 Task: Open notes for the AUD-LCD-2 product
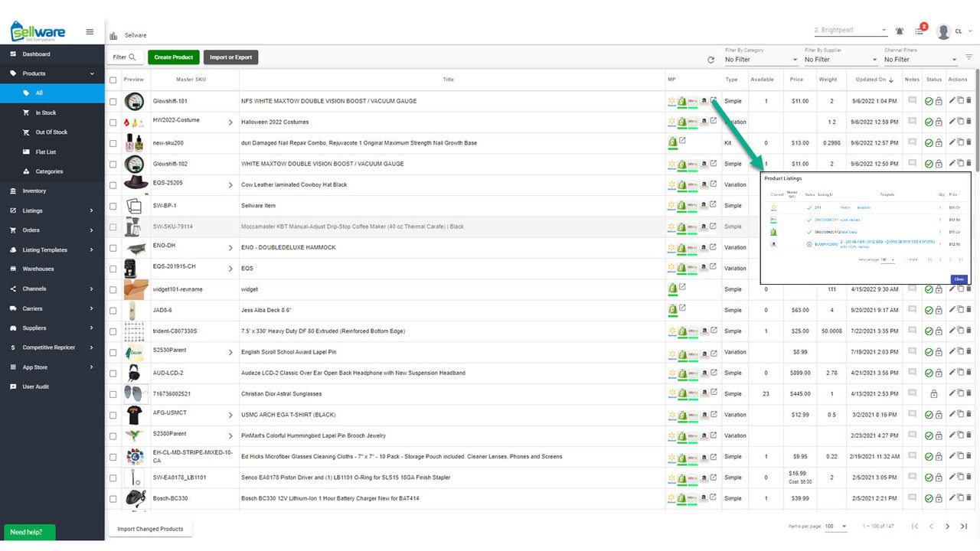click(912, 372)
